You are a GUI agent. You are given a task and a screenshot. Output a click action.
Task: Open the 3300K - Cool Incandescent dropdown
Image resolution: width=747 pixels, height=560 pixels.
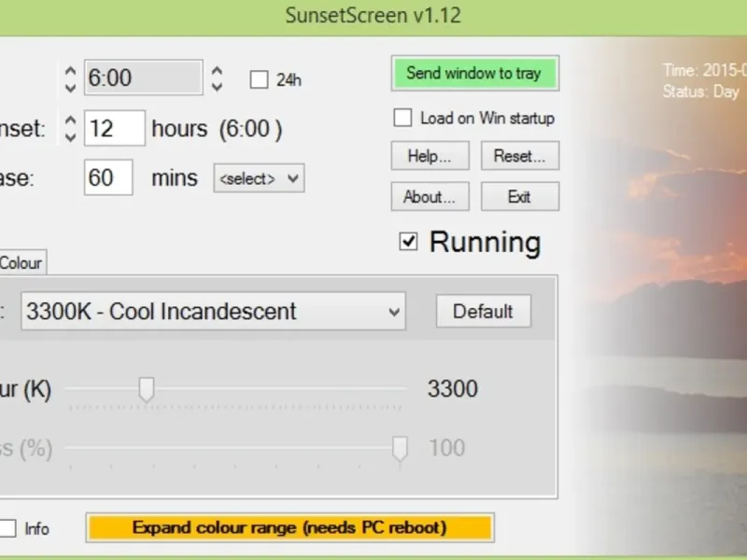click(x=213, y=312)
